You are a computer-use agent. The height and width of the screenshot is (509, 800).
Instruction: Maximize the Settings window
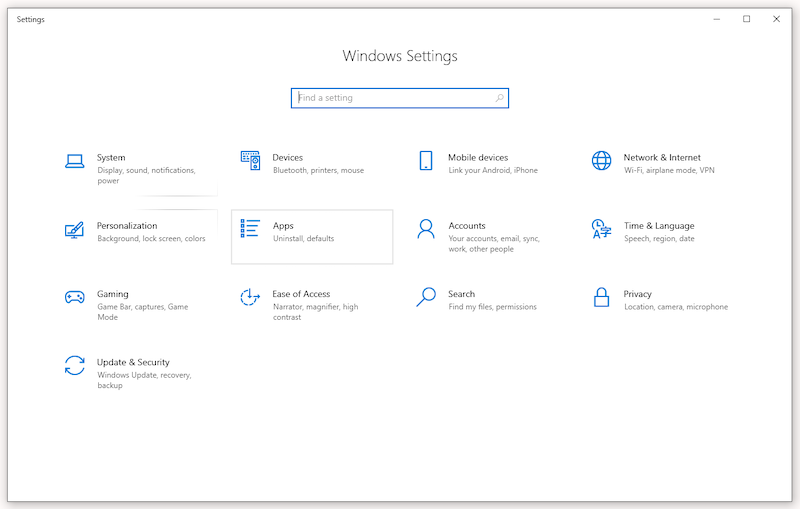click(746, 19)
